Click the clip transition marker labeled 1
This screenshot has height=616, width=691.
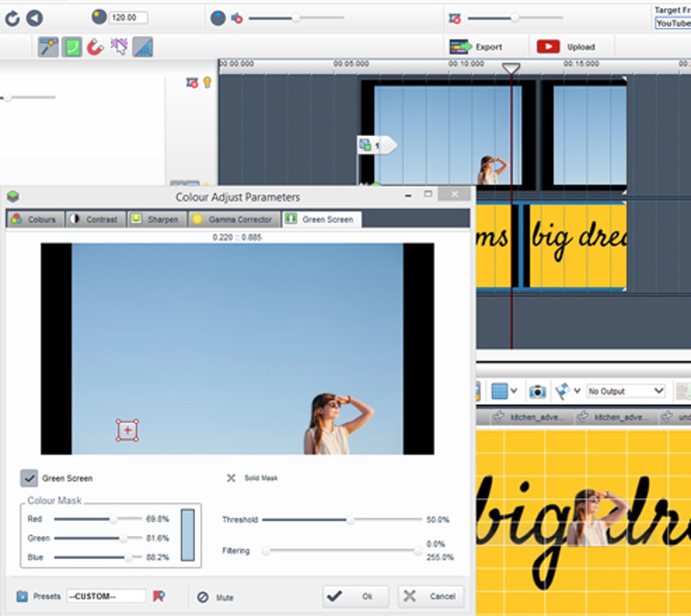[377, 145]
